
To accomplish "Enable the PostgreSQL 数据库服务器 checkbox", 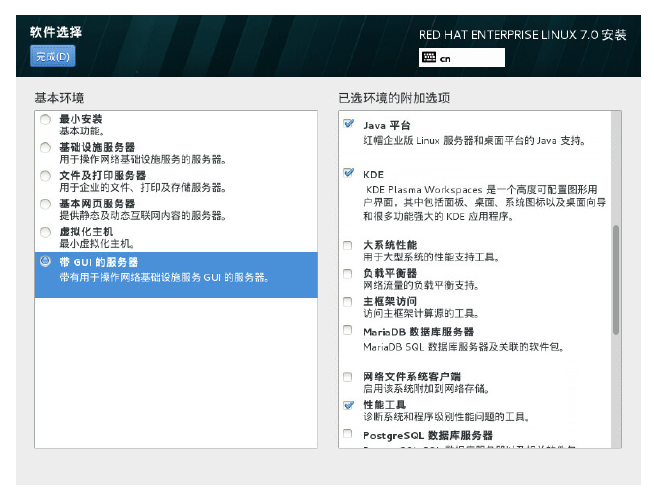I will click(347, 433).
